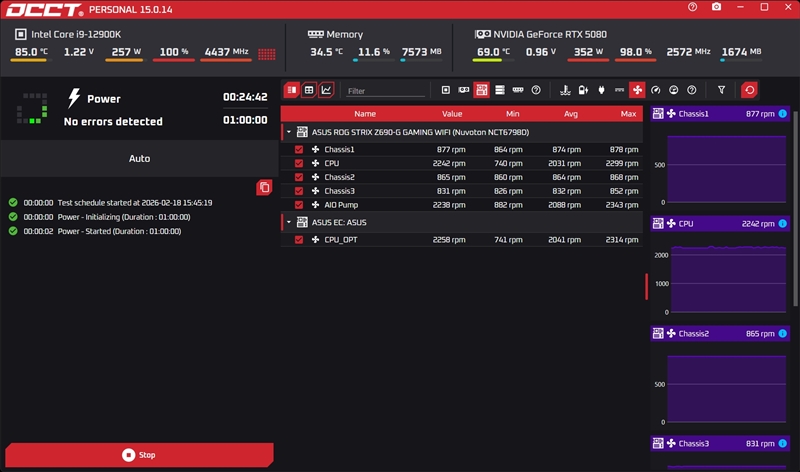Click memory usage 7573 MB value
800x472 pixels.
421,52
